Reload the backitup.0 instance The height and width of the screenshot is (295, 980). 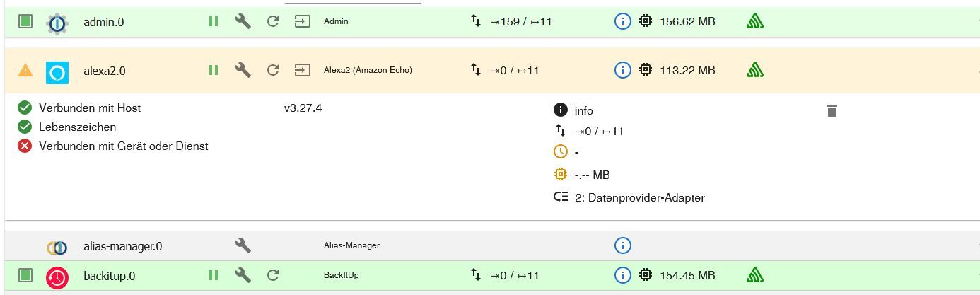point(273,275)
